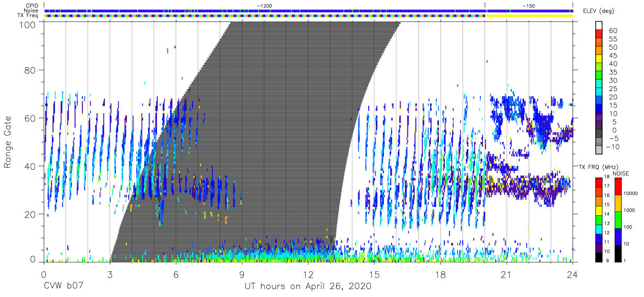Click the '-5' label on ELEV colorbar
The image size is (644, 297).
click(x=614, y=138)
